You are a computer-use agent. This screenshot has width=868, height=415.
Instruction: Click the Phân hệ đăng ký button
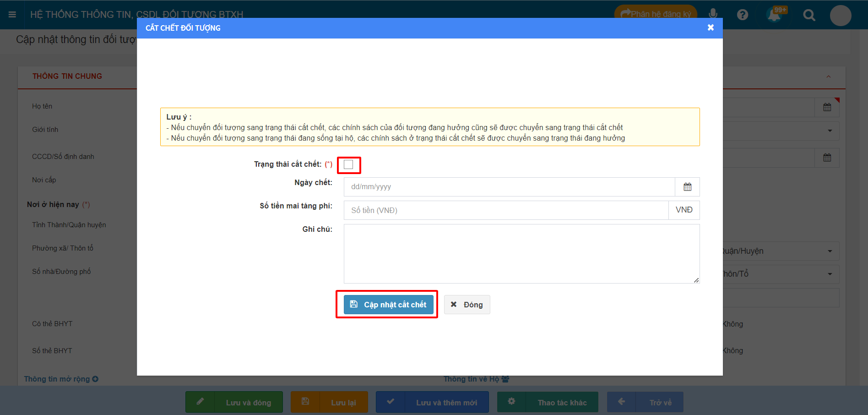tap(656, 14)
